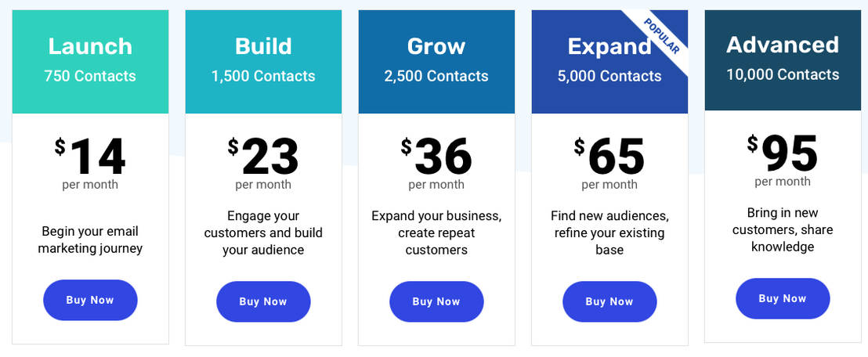Hit Buy Now on the Advanced plan
Image resolution: width=868 pixels, height=357 pixels.
tap(783, 298)
